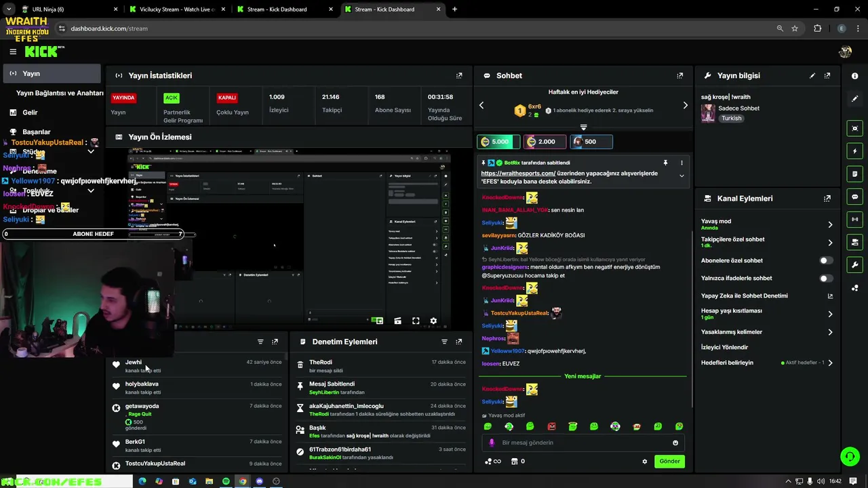Screen dimensions: 868x488
Task: Switch to URL Ninja browser tab
Action: [x=68, y=9]
